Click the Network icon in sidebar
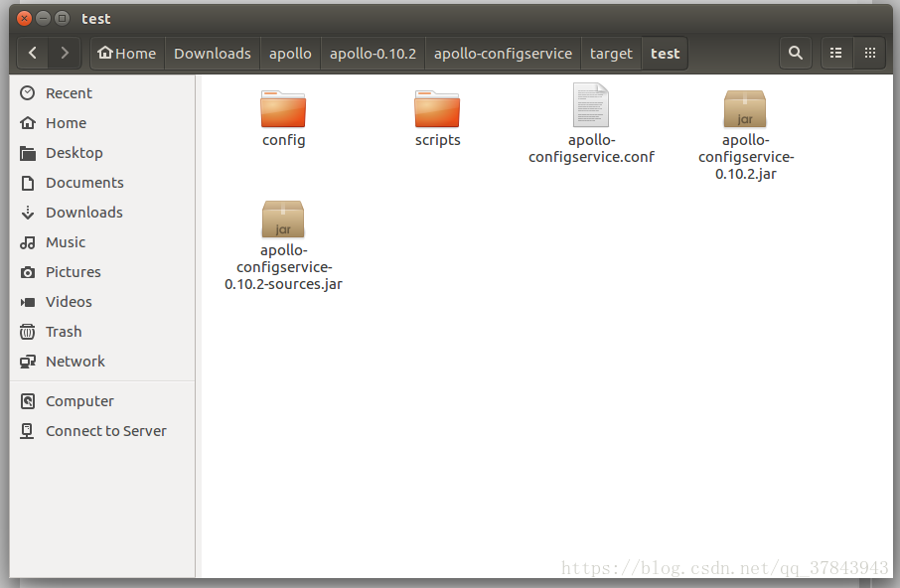This screenshot has height=588, width=900. pos(28,362)
